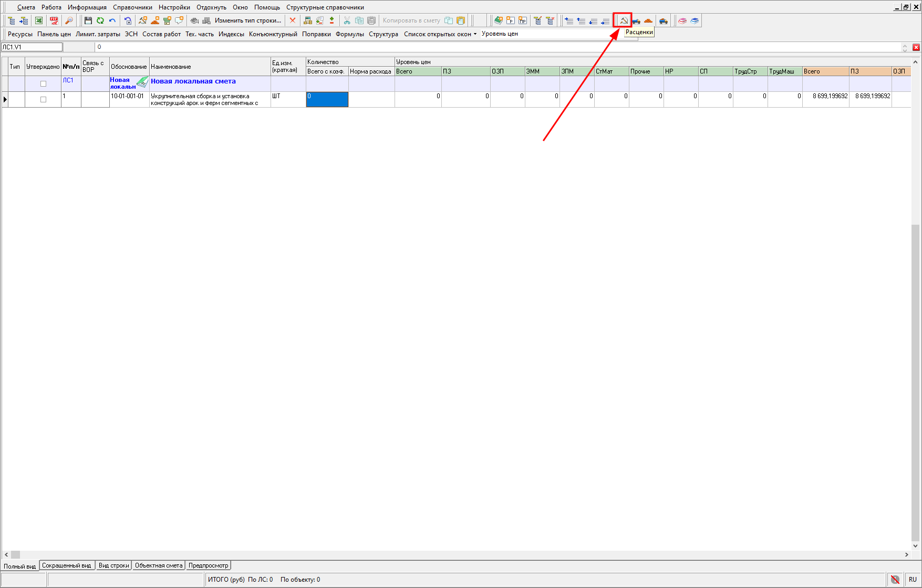Click the Excel export icon in toolbar
Viewport: 922px width, 588px height.
[x=39, y=20]
